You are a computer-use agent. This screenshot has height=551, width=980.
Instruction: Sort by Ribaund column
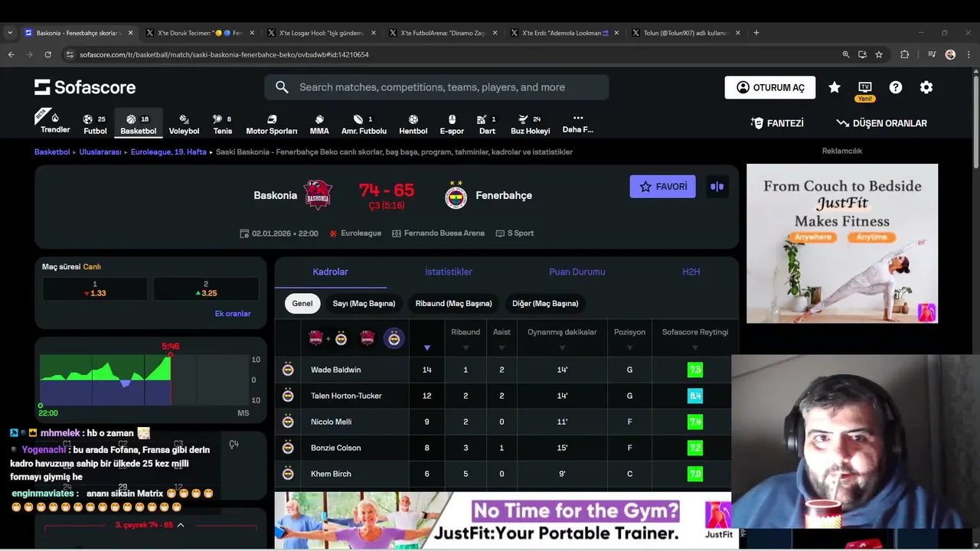465,339
